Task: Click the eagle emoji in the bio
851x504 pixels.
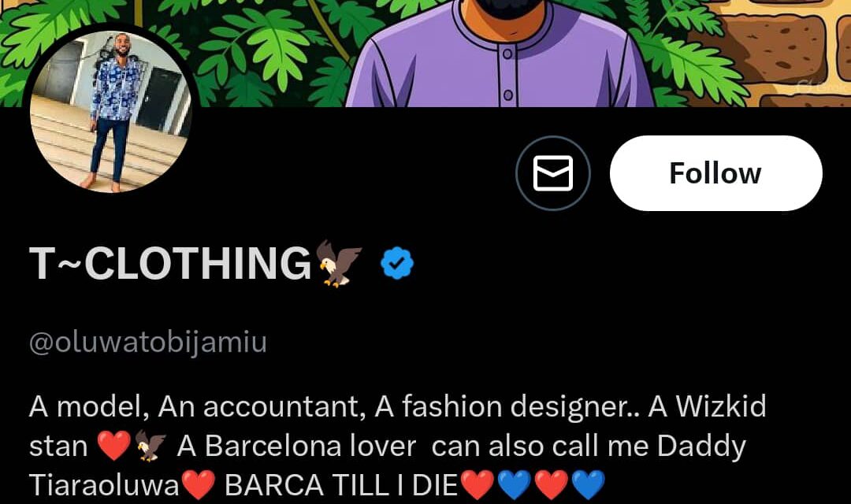Action: [x=150, y=447]
